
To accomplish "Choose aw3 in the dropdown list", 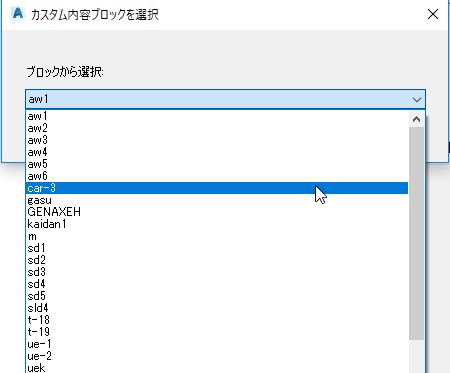I will [x=217, y=140].
